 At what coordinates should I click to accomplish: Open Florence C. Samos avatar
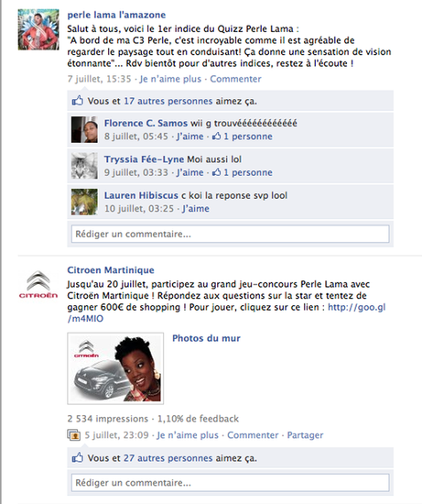pyautogui.click(x=84, y=130)
